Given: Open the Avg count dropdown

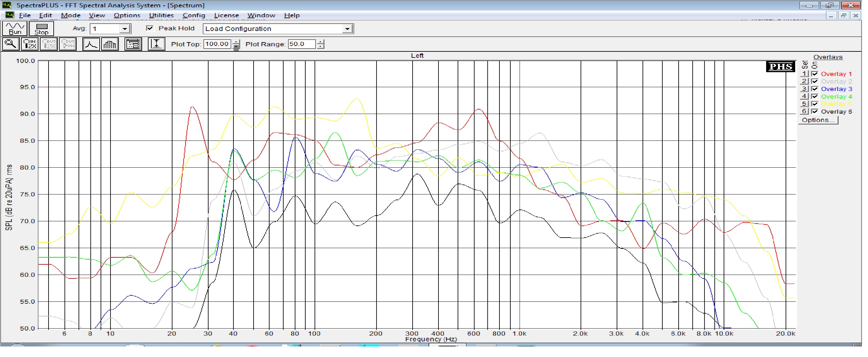Looking at the screenshot, I should pos(125,29).
